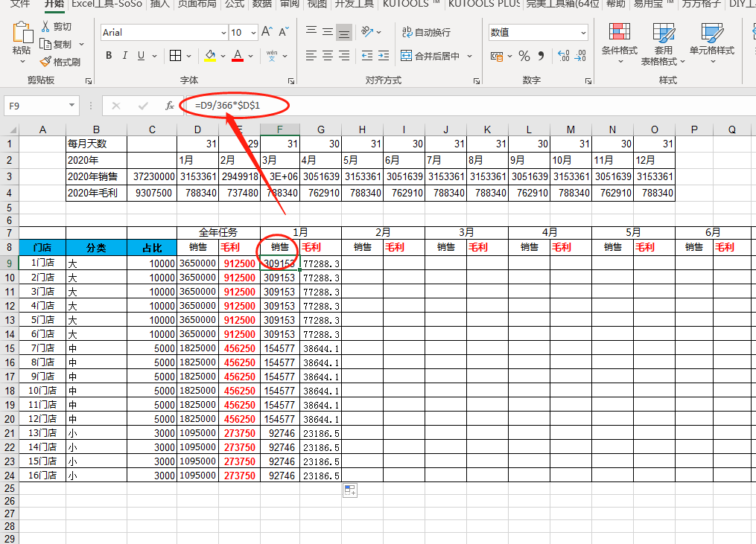Expand the Merge and Center dropdown arrow
The width and height of the screenshot is (756, 544).
click(x=469, y=56)
